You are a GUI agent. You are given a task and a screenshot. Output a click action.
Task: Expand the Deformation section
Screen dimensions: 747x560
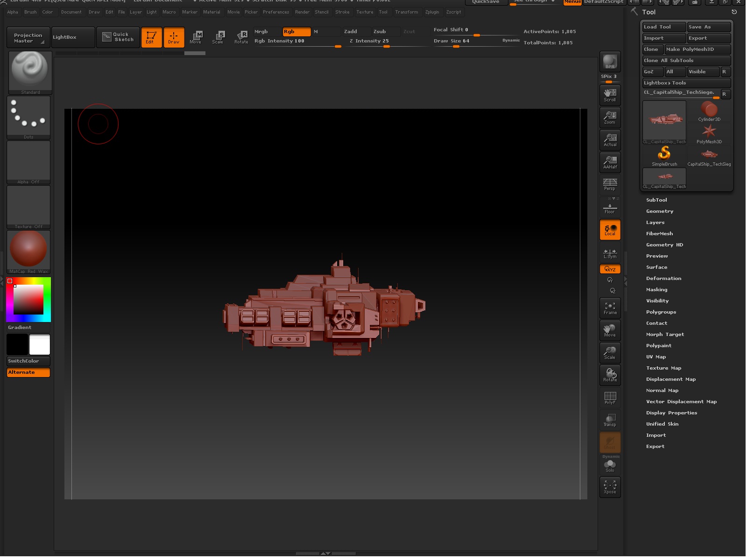pos(663,278)
